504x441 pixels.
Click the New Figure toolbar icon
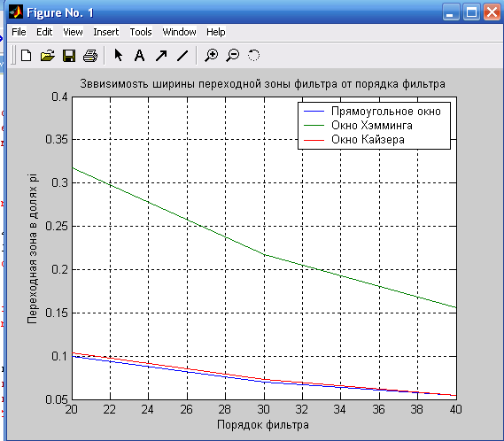(27, 56)
